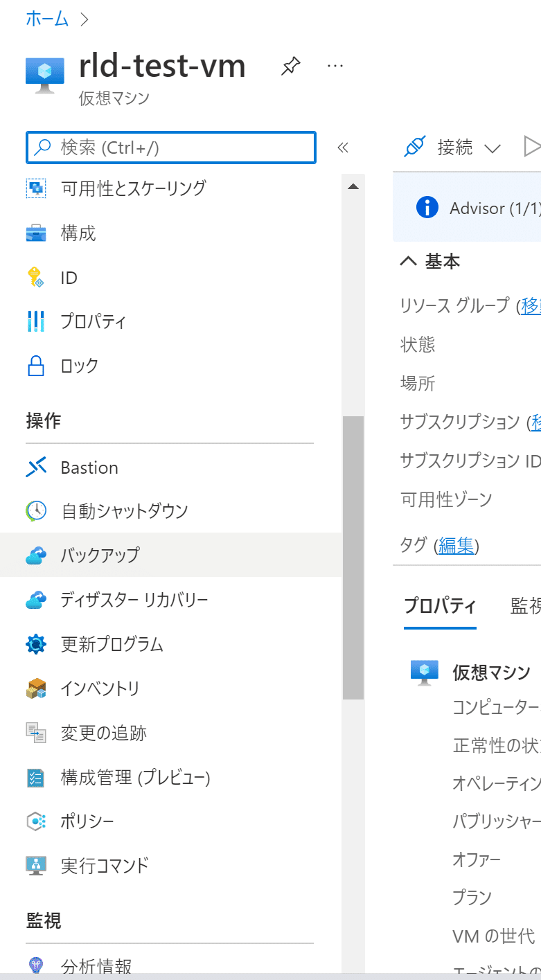Click the 構成管理 (プレビュー) checklist icon
Screen dimensions: 541x980
coord(35,777)
